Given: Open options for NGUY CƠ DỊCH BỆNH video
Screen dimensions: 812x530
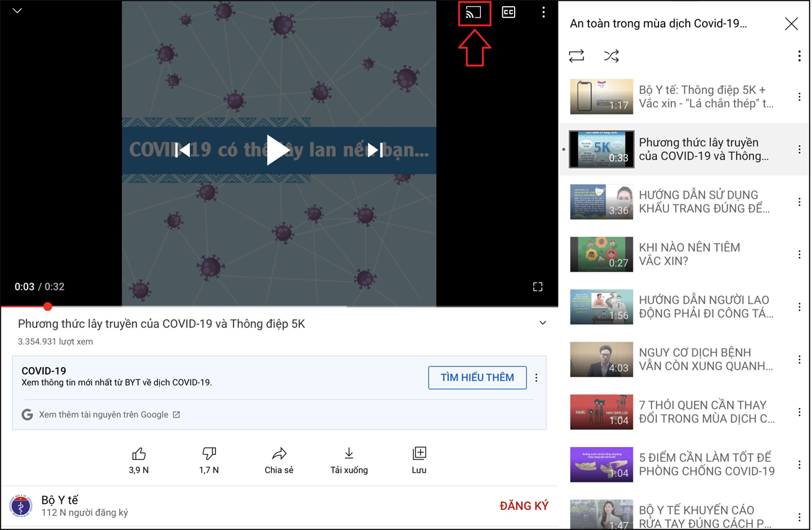Looking at the screenshot, I should click(x=799, y=359).
